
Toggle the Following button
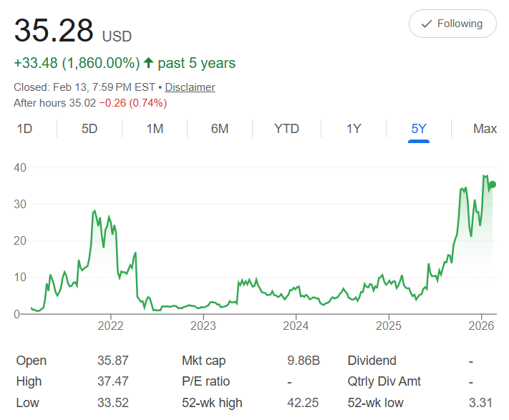(x=452, y=24)
